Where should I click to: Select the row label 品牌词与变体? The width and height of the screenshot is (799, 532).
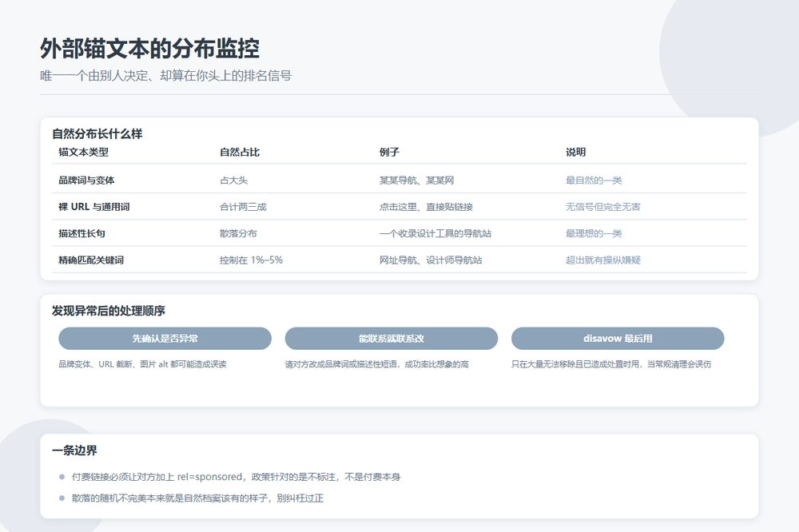pyautogui.click(x=86, y=180)
